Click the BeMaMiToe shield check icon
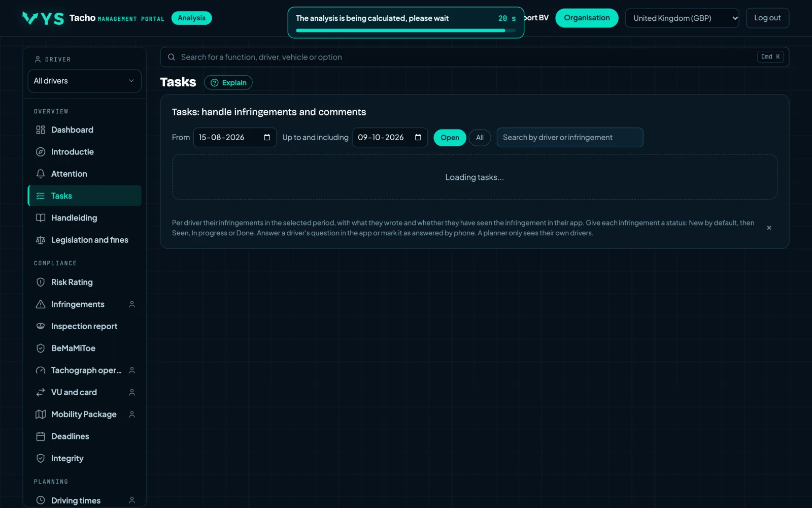This screenshot has height=508, width=812. click(x=41, y=348)
